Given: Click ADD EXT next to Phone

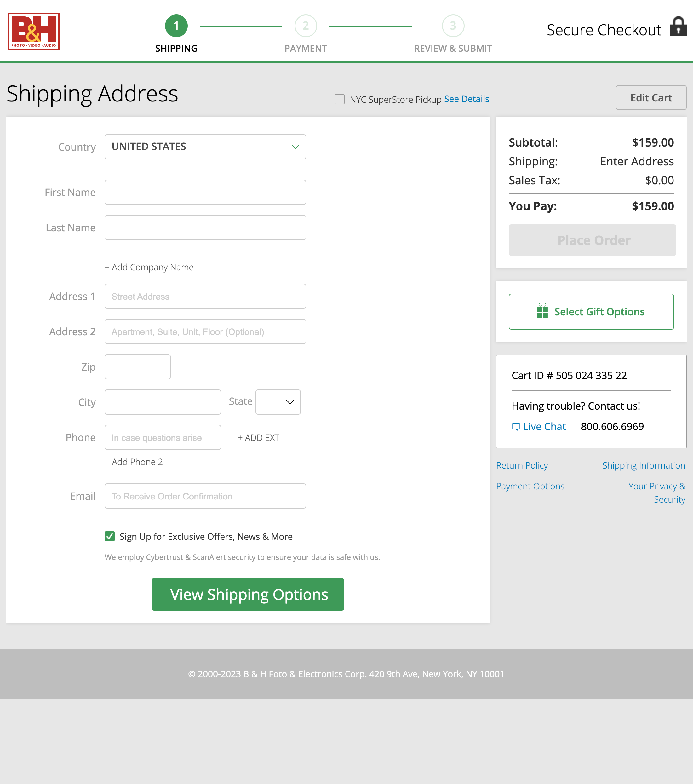Looking at the screenshot, I should point(259,438).
